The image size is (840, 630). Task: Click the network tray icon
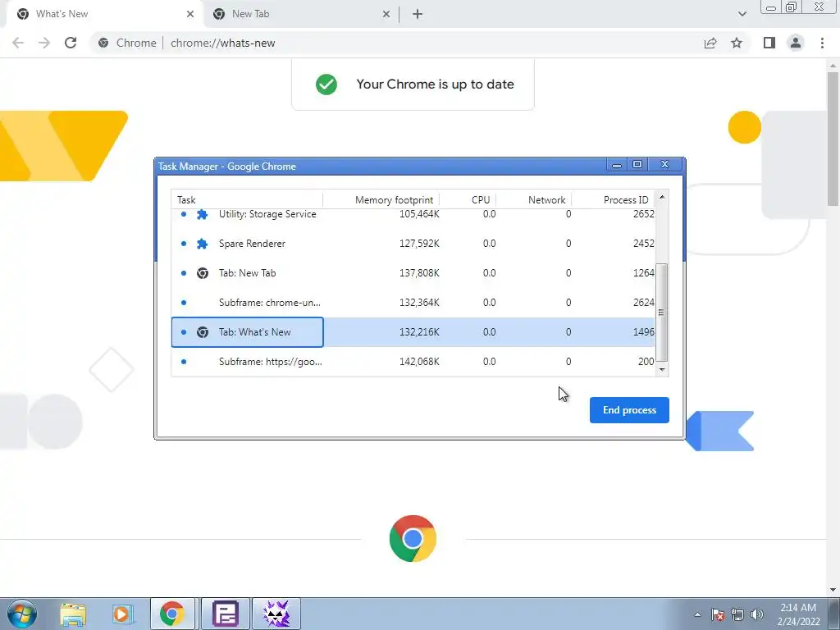coord(737,614)
